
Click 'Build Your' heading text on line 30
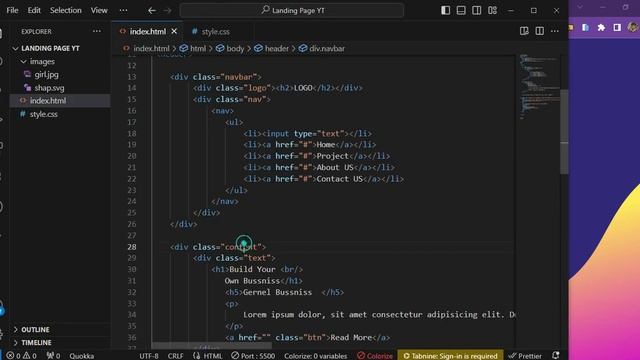coord(252,269)
